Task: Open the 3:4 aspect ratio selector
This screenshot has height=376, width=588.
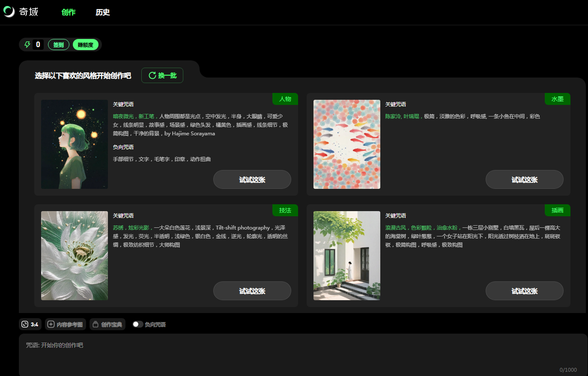Action: (30, 324)
